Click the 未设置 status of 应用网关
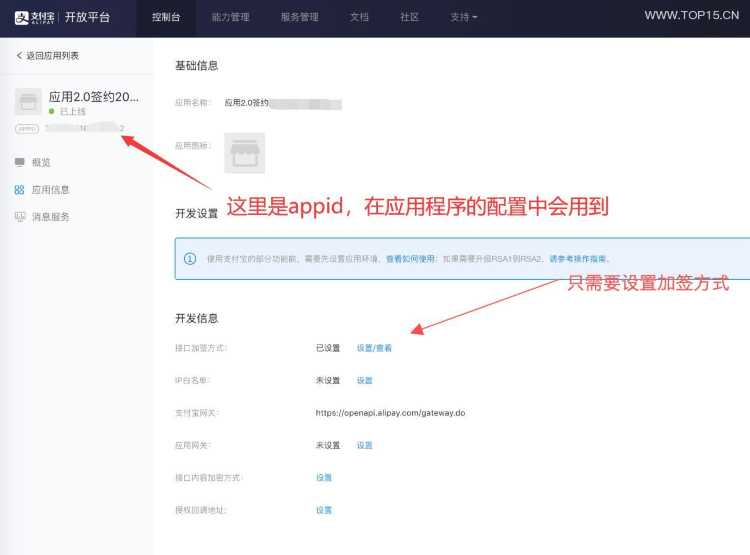The width and height of the screenshot is (750, 555). coord(328,445)
